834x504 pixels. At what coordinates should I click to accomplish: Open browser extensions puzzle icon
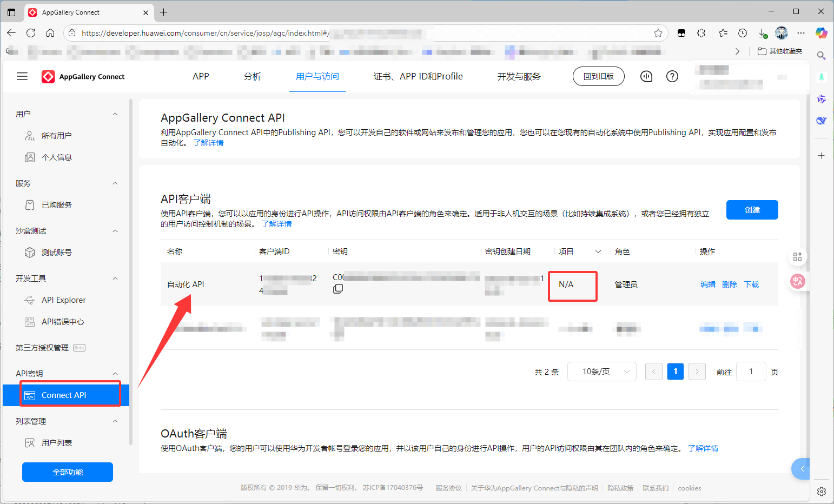point(701,33)
